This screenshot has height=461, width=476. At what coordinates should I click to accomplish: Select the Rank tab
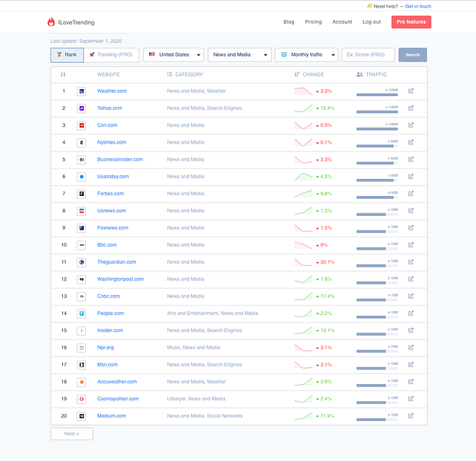(x=67, y=55)
